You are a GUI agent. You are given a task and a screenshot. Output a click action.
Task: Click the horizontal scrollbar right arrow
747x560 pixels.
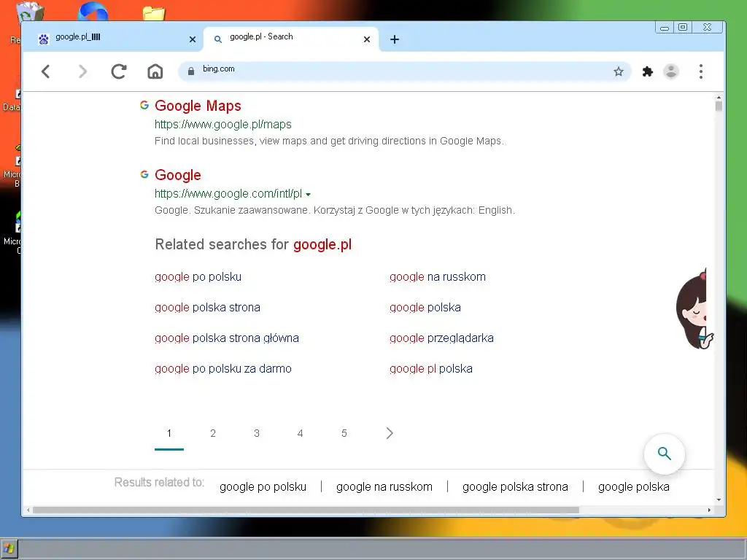tap(709, 510)
